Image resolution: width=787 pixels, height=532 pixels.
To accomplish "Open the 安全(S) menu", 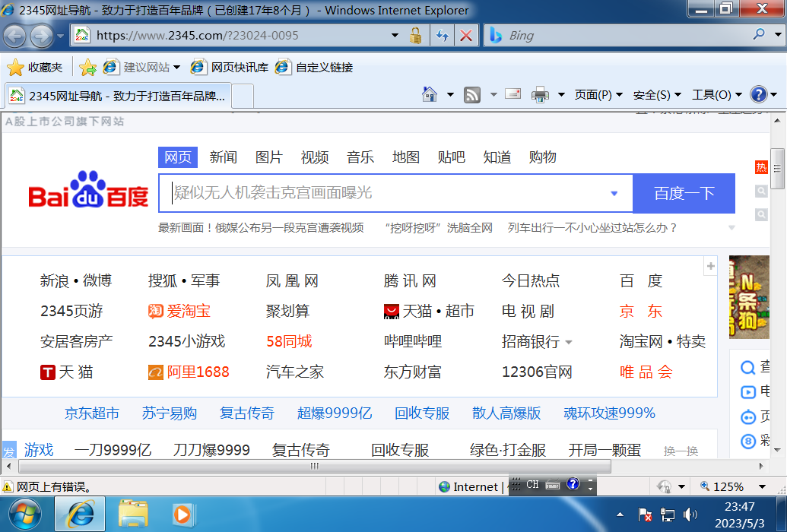I will [x=657, y=95].
